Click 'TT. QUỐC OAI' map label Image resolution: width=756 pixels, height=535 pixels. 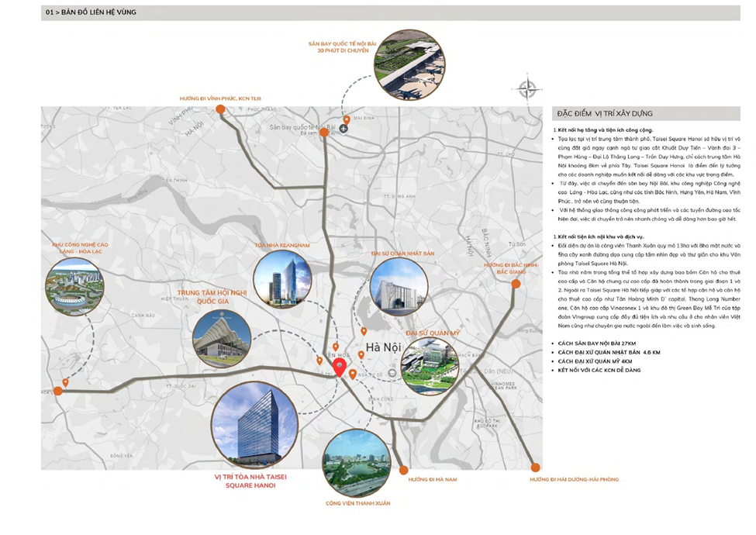click(181, 386)
